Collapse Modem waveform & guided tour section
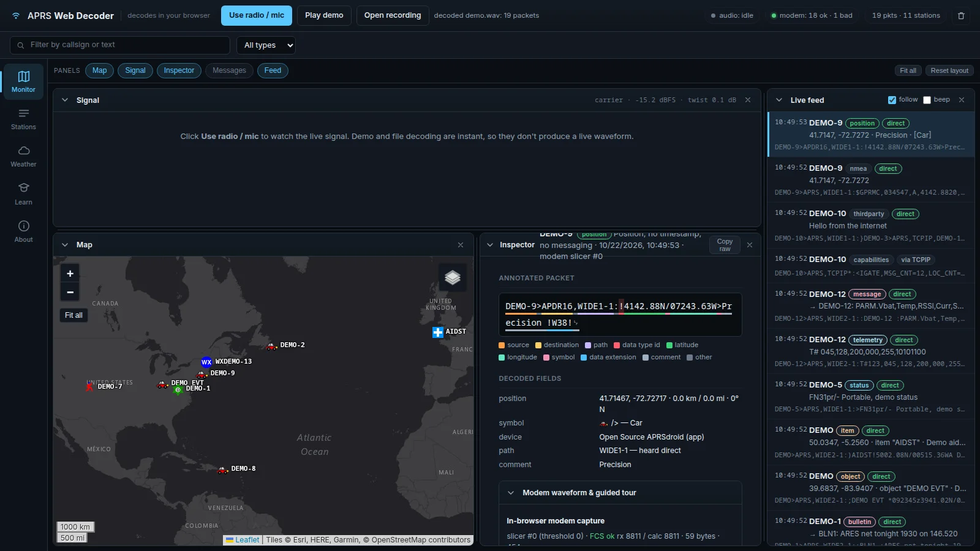 tap(511, 493)
